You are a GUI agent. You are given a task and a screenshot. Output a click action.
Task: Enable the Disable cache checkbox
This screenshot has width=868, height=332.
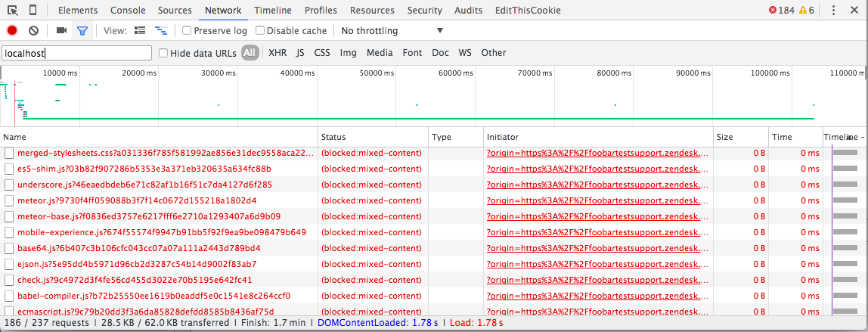click(x=259, y=30)
